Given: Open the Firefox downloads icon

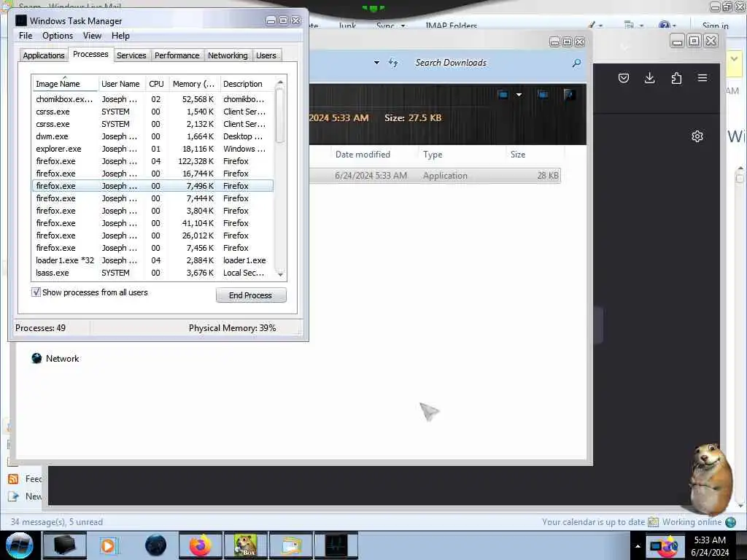Looking at the screenshot, I should [x=649, y=78].
